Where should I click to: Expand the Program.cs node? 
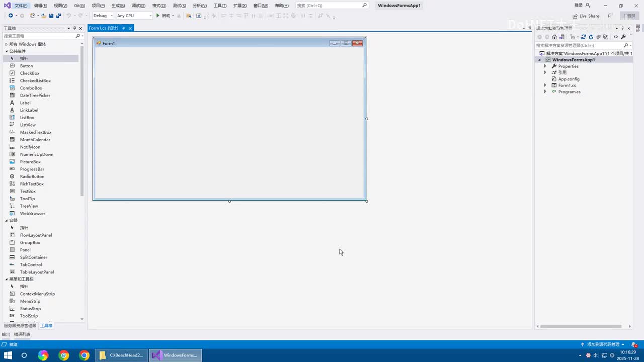545,92
